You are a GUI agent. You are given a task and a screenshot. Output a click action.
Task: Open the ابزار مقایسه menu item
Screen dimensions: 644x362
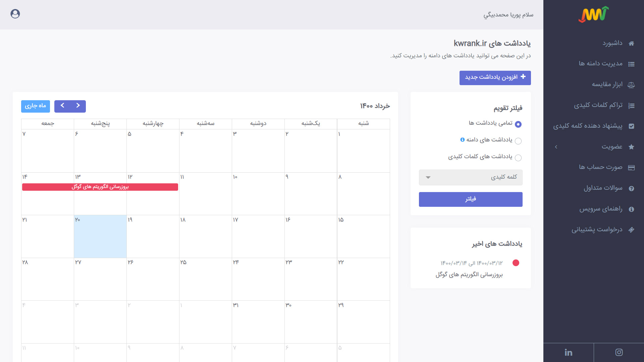(x=594, y=84)
